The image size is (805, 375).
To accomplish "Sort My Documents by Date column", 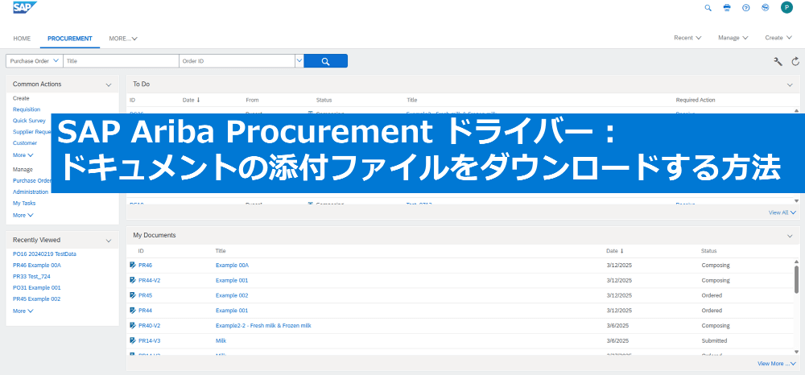I will tap(614, 251).
